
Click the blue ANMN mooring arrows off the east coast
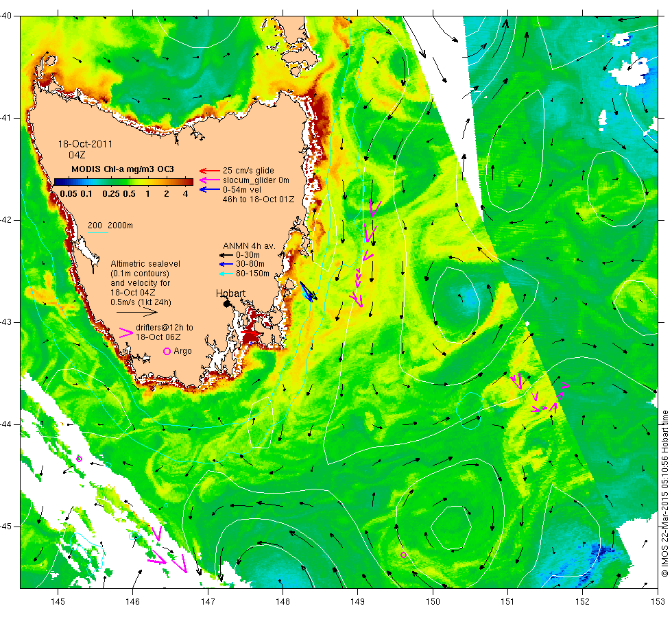(308, 291)
